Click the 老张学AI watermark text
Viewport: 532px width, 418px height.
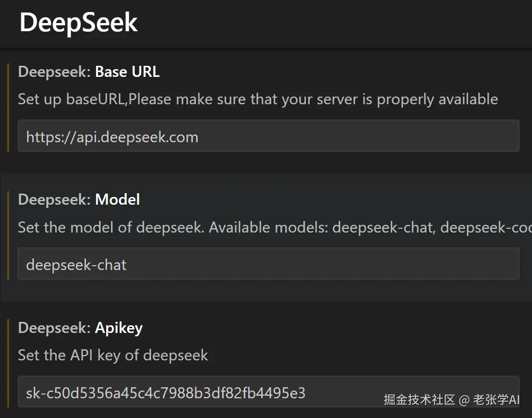click(496, 400)
